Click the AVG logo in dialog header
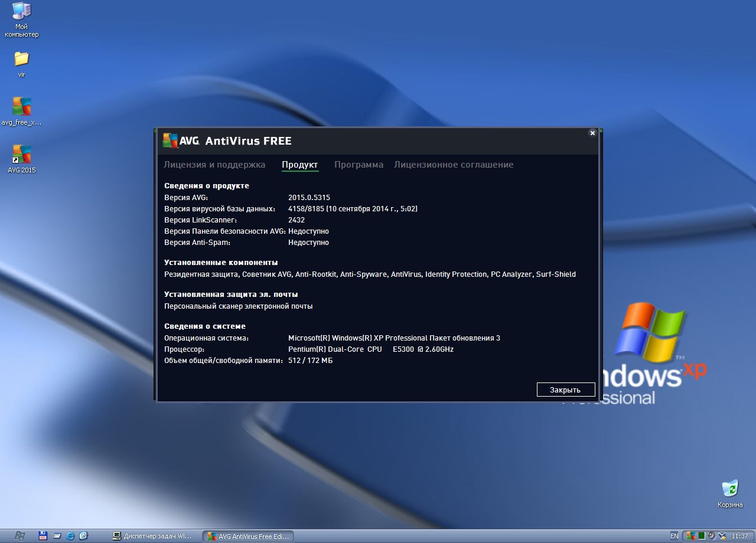This screenshot has height=543, width=756. [x=181, y=140]
